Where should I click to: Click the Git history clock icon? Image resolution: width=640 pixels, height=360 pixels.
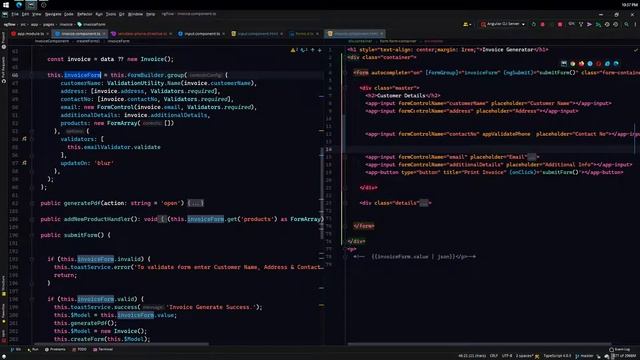pos(607,24)
